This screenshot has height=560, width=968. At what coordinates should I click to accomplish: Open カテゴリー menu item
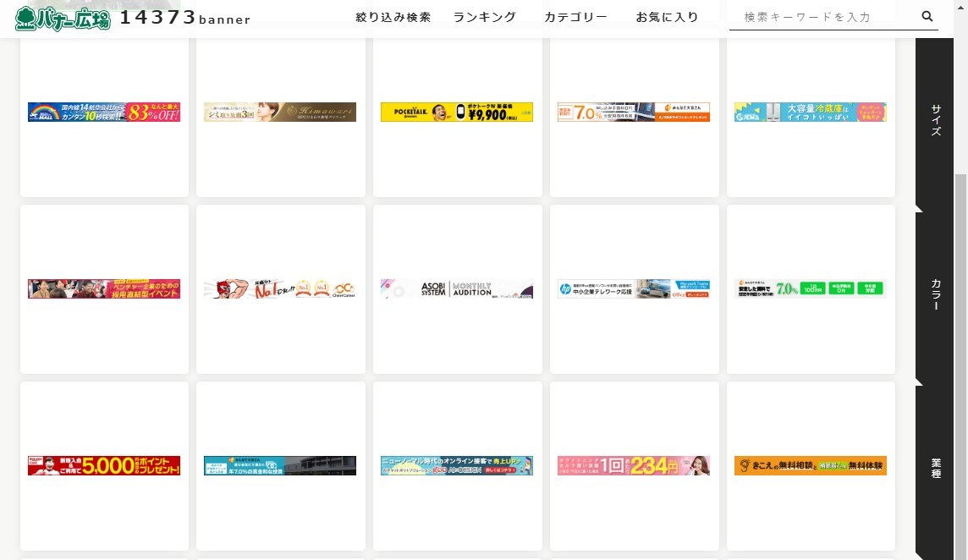click(575, 17)
